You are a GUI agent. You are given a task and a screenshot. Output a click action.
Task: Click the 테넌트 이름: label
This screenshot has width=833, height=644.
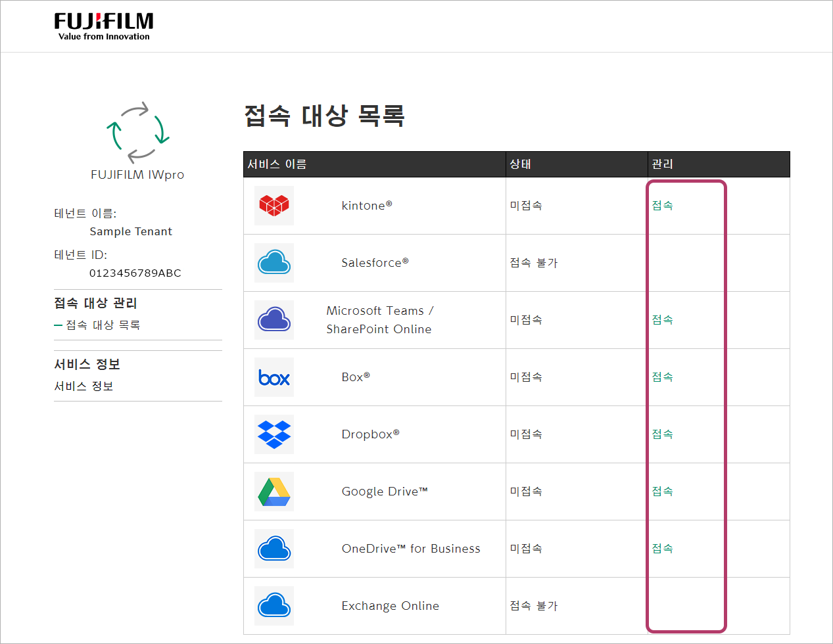coord(85,214)
